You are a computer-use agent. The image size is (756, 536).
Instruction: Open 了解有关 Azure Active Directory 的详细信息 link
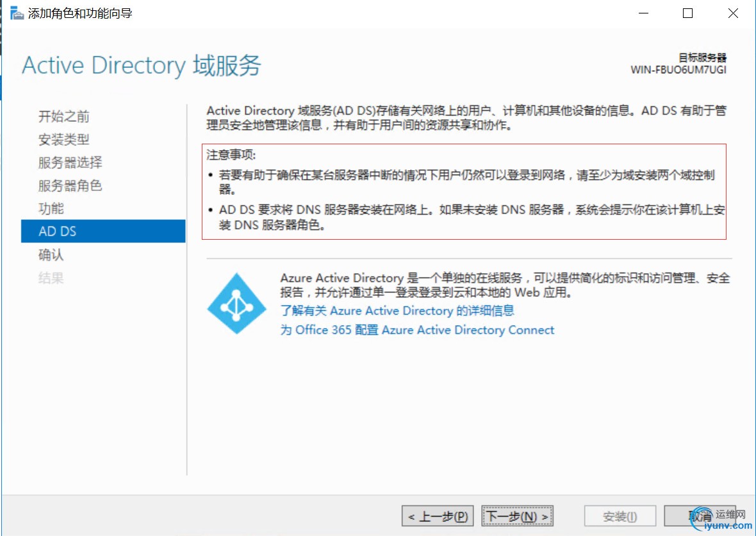(397, 311)
